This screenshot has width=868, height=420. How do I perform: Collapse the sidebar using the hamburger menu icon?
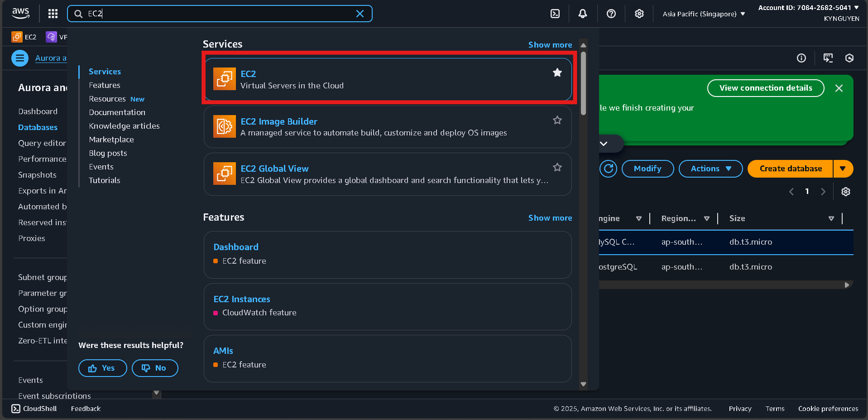tap(19, 58)
